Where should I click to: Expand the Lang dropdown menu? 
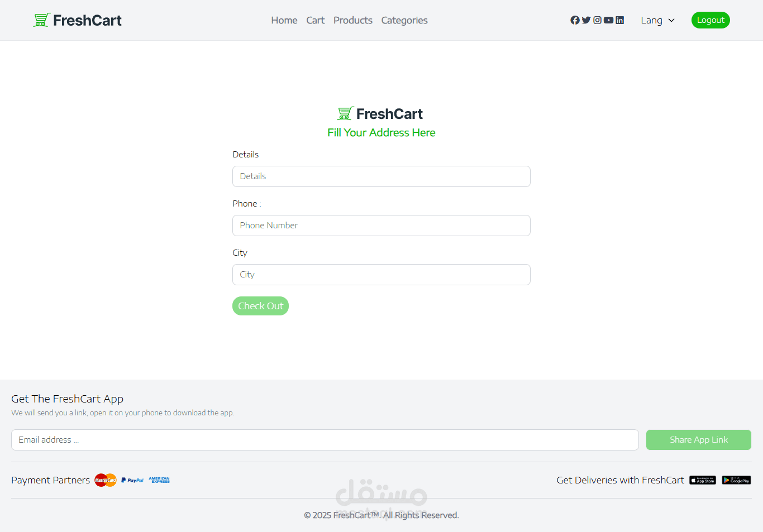point(658,20)
